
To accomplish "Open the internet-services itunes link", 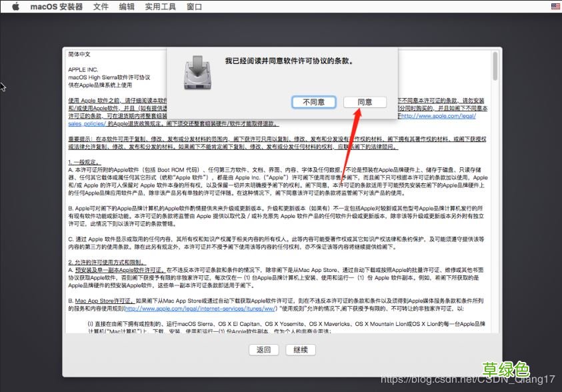I will click(x=199, y=309).
